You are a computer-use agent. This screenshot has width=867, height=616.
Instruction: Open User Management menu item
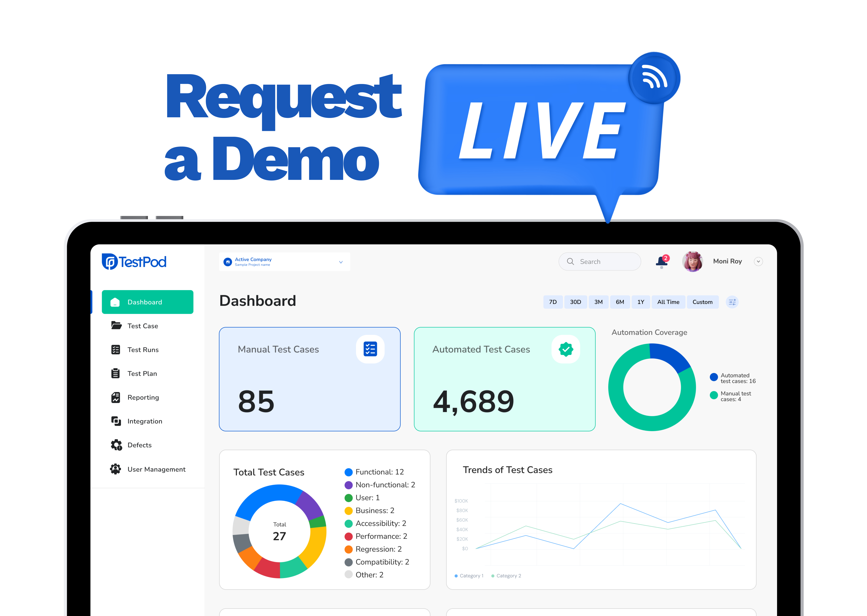pos(156,469)
